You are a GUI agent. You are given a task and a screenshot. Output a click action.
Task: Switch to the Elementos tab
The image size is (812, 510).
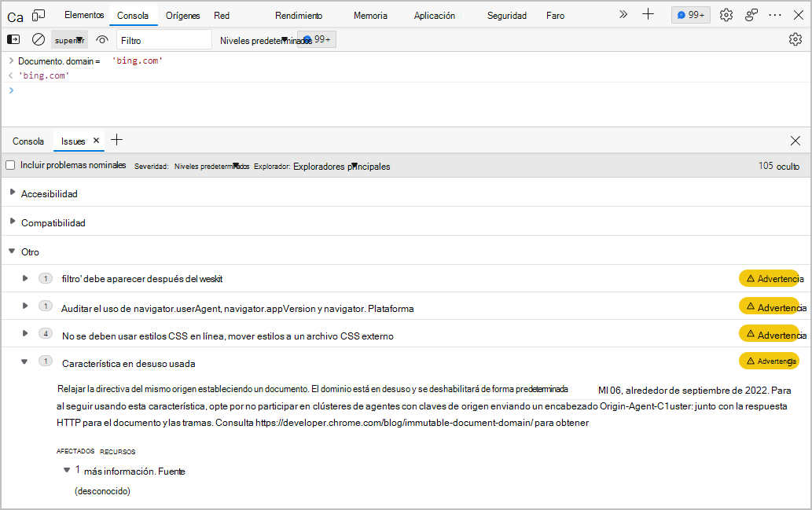(x=84, y=14)
